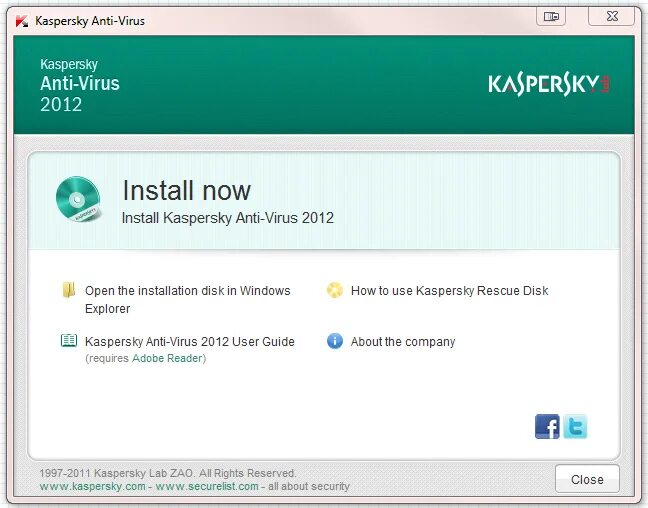This screenshot has width=648, height=508.
Task: Visit www.securelist.com link
Action: (207, 486)
